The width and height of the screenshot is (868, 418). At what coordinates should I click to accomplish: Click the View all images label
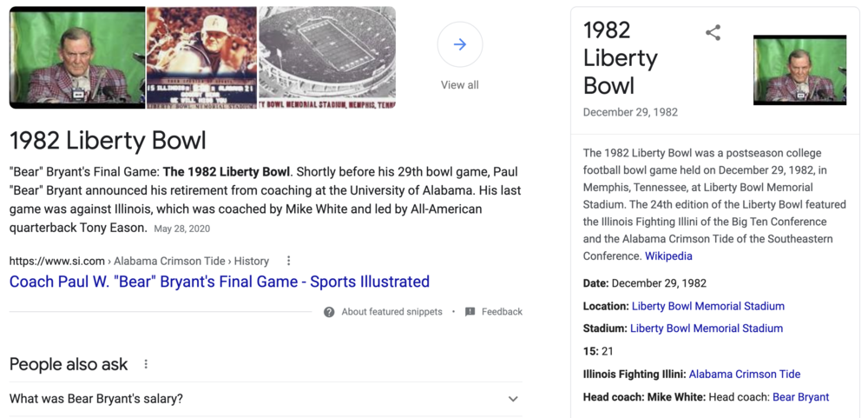pyautogui.click(x=460, y=85)
